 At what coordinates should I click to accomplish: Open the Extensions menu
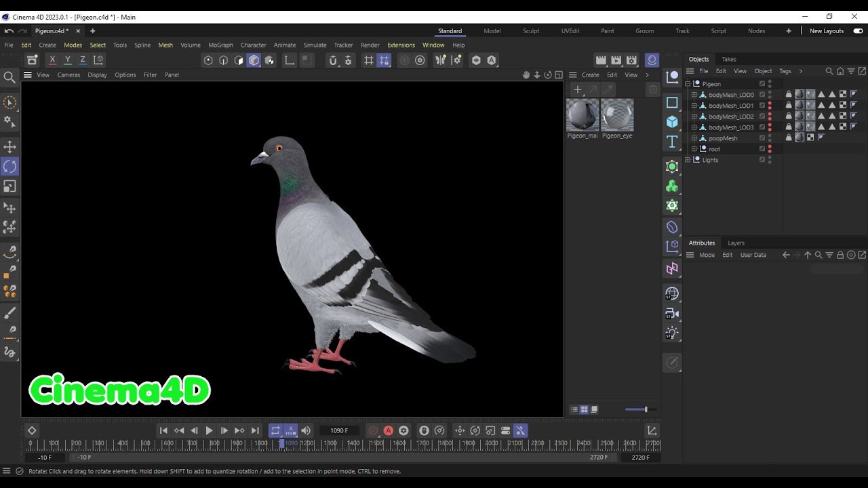(401, 45)
